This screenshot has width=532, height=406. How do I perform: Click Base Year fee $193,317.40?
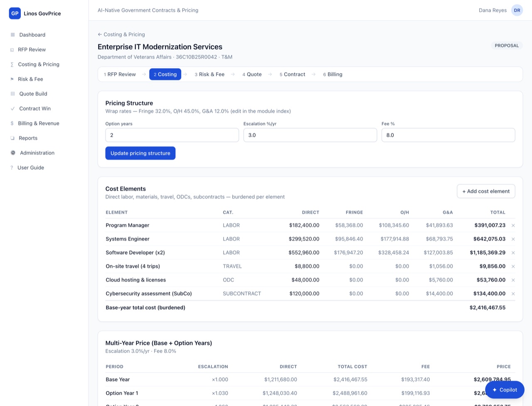[416, 379]
